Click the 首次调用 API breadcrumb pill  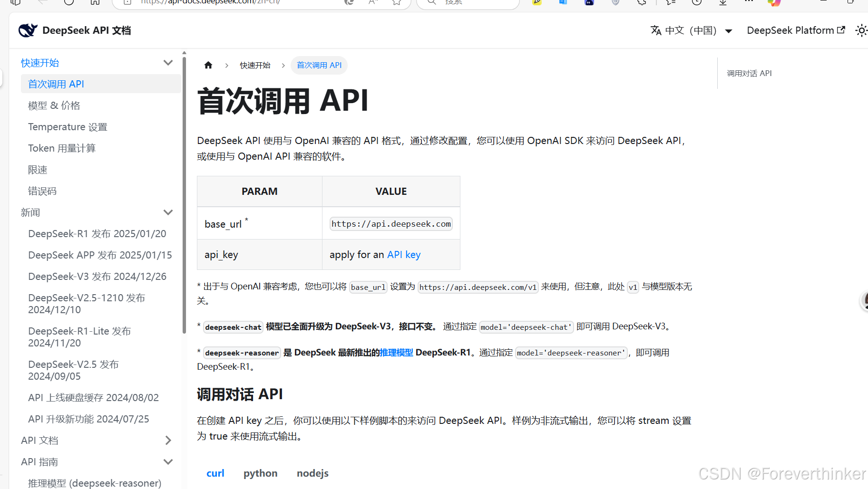[x=319, y=65]
